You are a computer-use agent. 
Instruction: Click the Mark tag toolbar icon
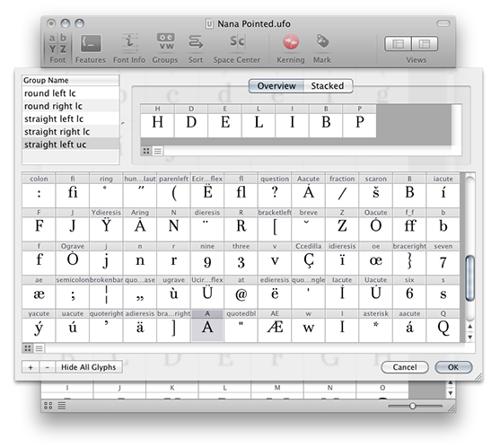point(322,48)
